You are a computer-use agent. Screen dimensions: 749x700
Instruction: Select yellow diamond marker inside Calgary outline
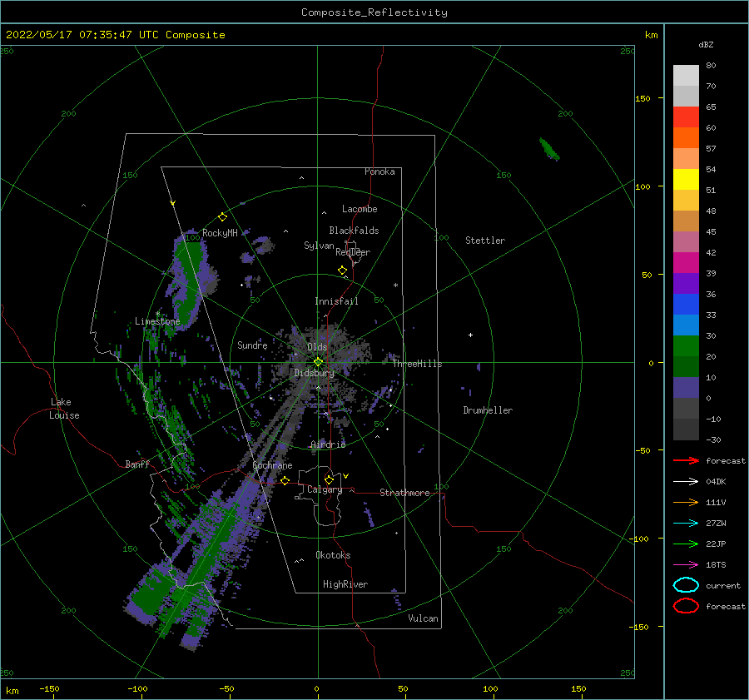[x=329, y=479]
